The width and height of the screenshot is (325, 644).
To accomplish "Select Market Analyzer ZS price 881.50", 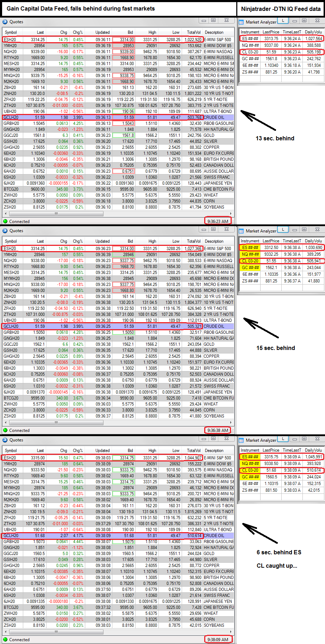I will point(271,490).
